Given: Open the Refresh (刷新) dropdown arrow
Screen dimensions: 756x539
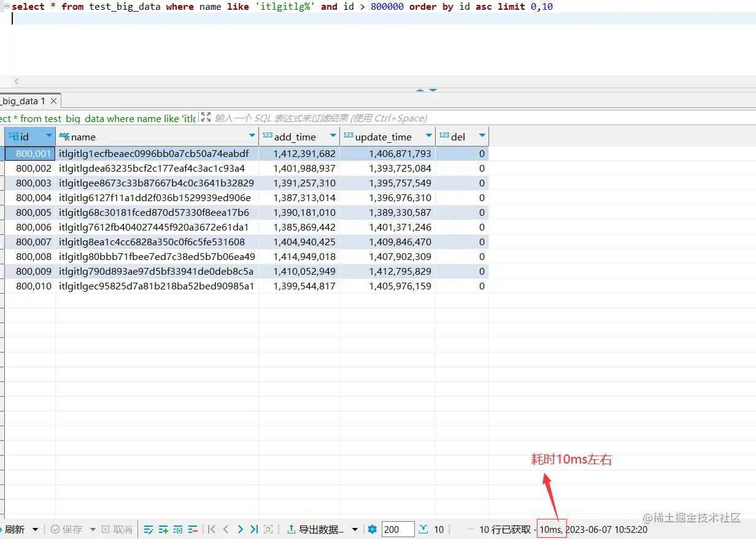Looking at the screenshot, I should 35,530.
